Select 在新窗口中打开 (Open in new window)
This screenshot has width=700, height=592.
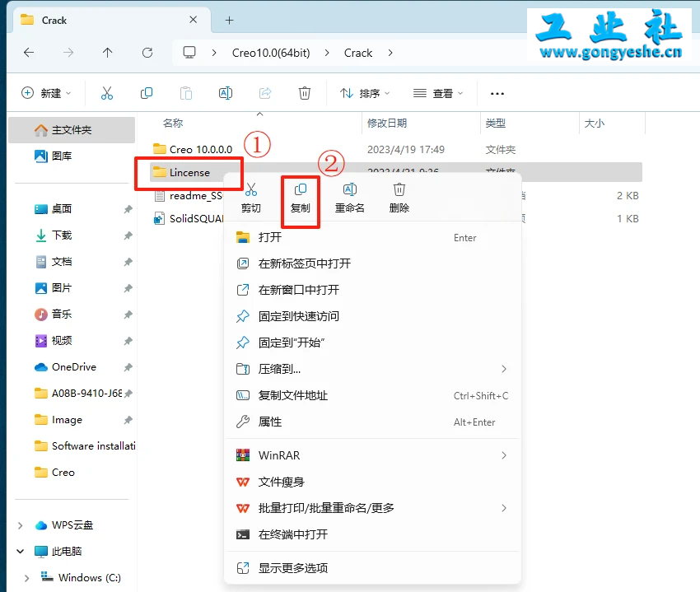point(372,290)
